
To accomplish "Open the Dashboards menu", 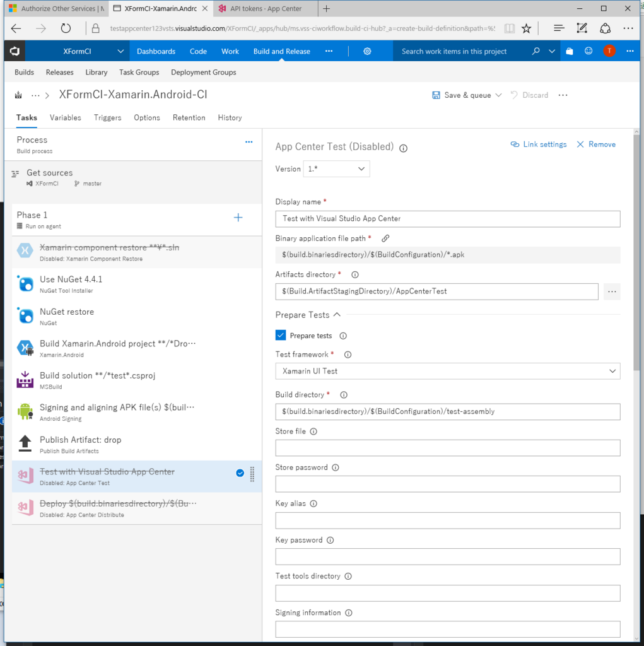I will [156, 51].
